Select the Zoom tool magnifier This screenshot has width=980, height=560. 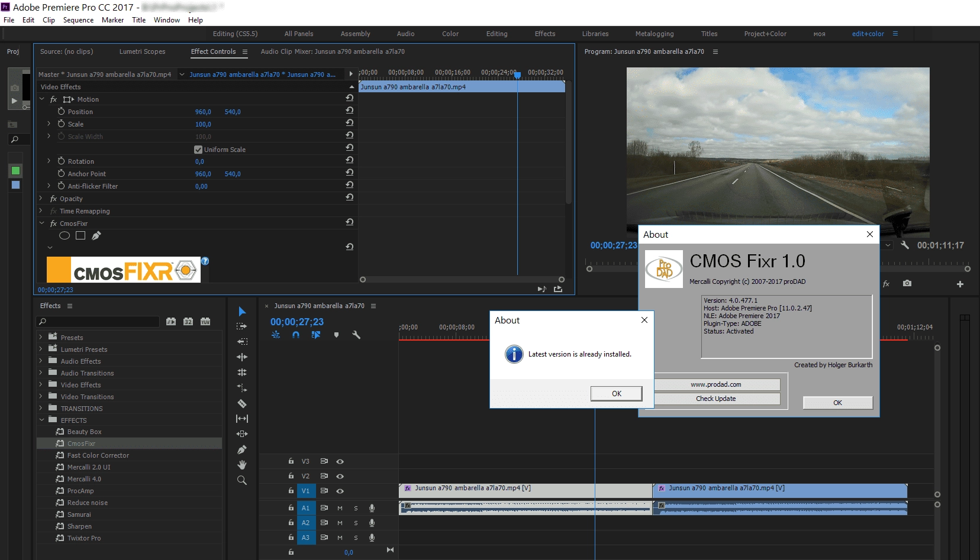(242, 480)
